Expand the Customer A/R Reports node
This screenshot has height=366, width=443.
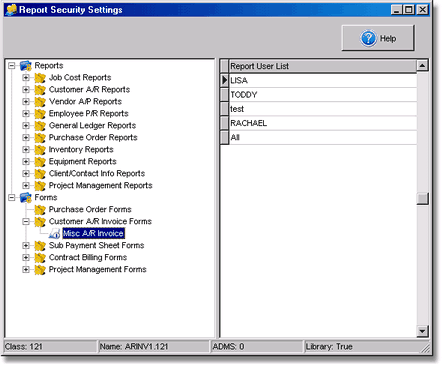coord(26,90)
